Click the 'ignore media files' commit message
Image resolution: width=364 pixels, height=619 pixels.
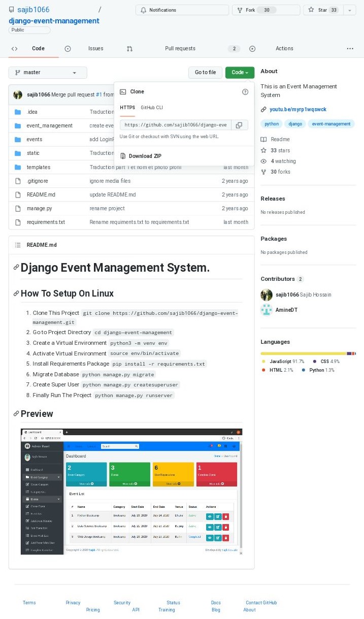point(110,181)
